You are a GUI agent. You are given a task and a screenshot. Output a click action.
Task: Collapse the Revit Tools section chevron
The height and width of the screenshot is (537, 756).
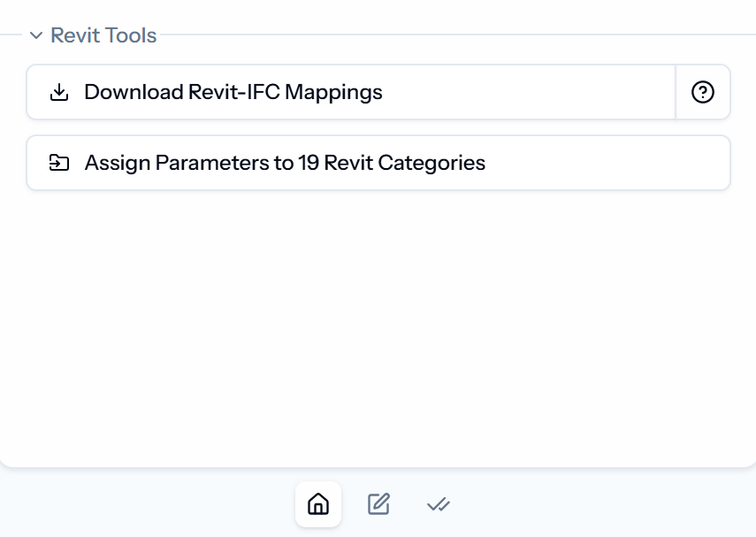tap(36, 35)
